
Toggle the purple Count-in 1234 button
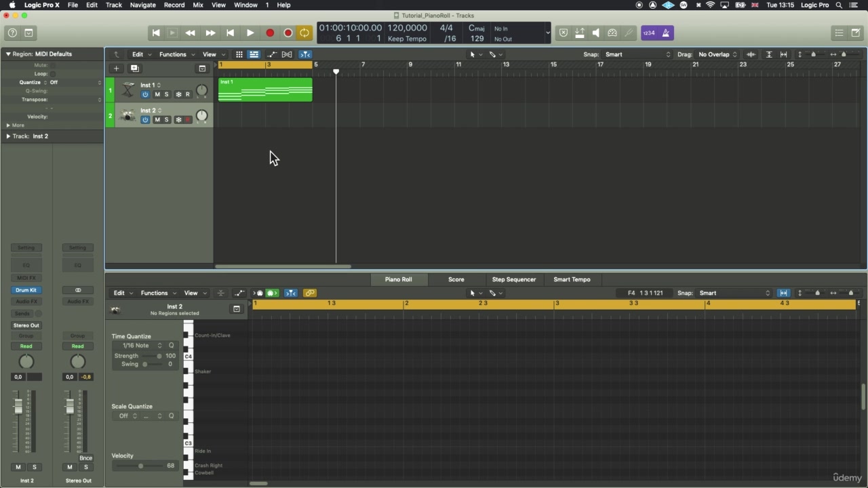point(649,33)
